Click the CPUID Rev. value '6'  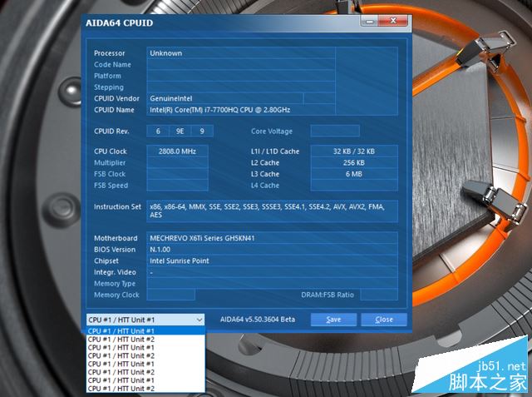pos(158,132)
